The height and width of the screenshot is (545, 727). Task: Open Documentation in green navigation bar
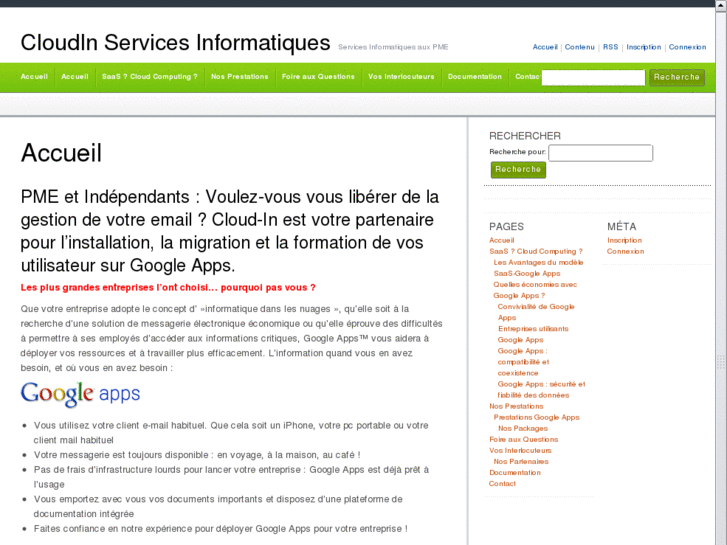coord(474,77)
